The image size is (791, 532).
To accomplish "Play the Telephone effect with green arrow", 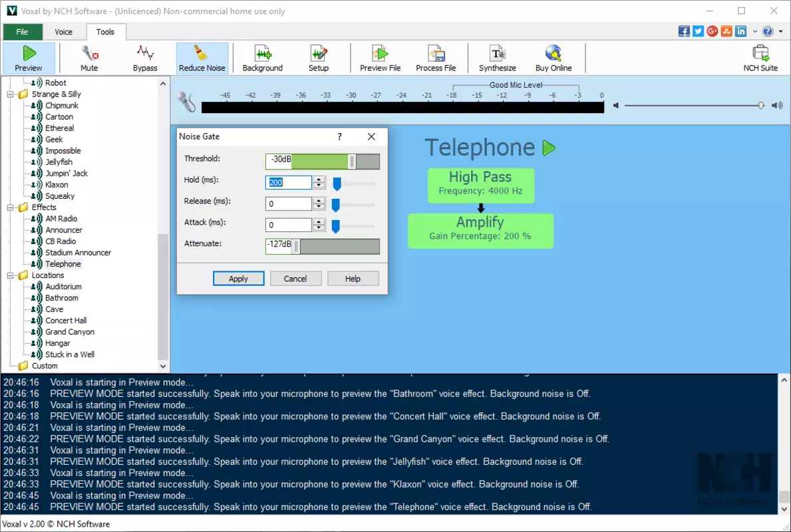I will (549, 148).
